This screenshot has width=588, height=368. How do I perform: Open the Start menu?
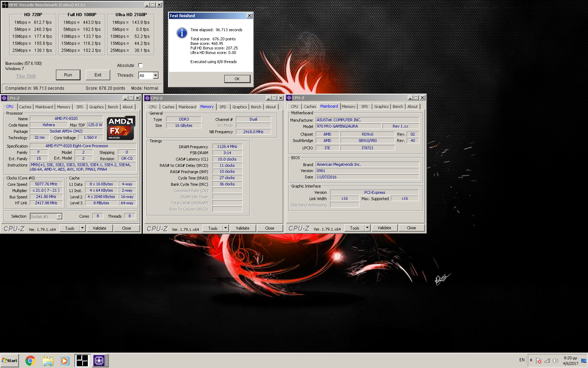coord(9,360)
